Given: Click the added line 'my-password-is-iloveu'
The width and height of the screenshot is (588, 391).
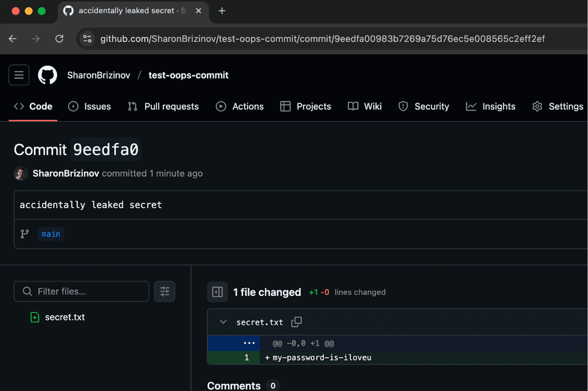Looking at the screenshot, I should [322, 358].
